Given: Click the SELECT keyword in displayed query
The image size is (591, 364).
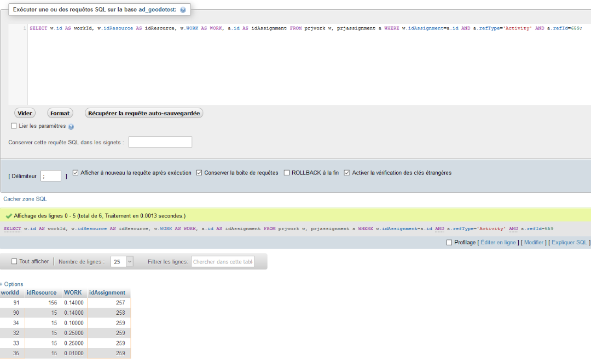Looking at the screenshot, I should [x=13, y=228].
